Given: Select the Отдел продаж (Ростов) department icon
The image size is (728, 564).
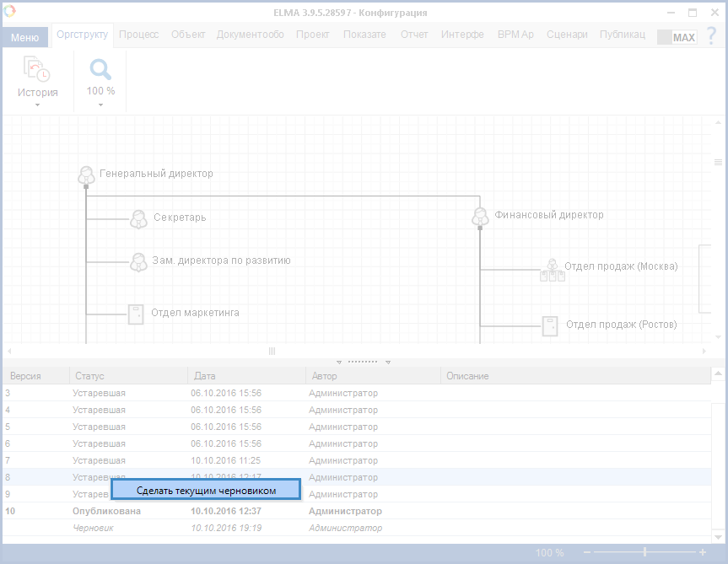Looking at the screenshot, I should 550,325.
